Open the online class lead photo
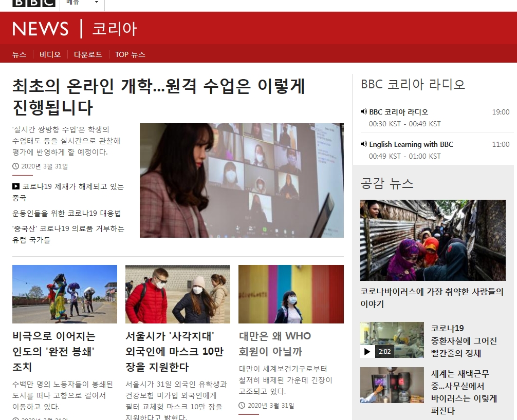This screenshot has height=420, width=517. click(242, 180)
